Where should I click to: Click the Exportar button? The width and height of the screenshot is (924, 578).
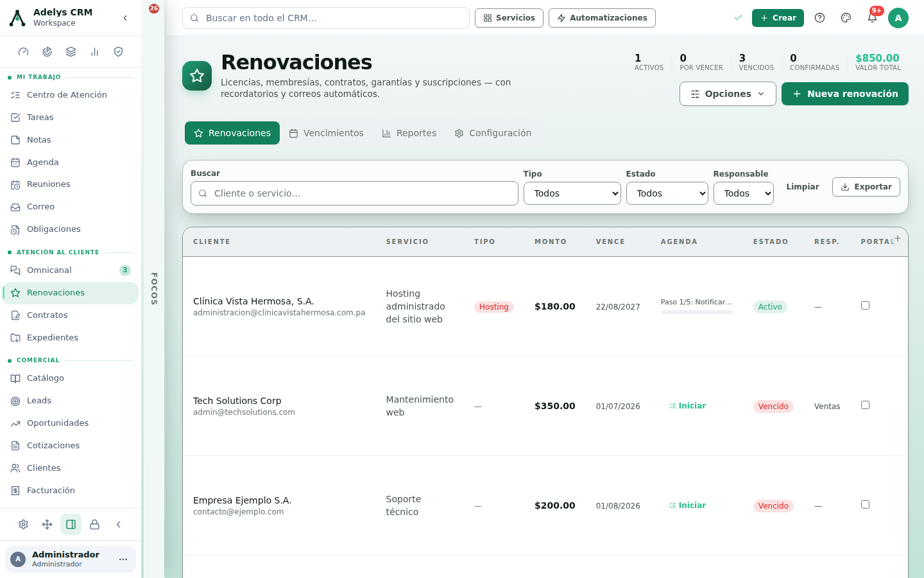point(866,187)
